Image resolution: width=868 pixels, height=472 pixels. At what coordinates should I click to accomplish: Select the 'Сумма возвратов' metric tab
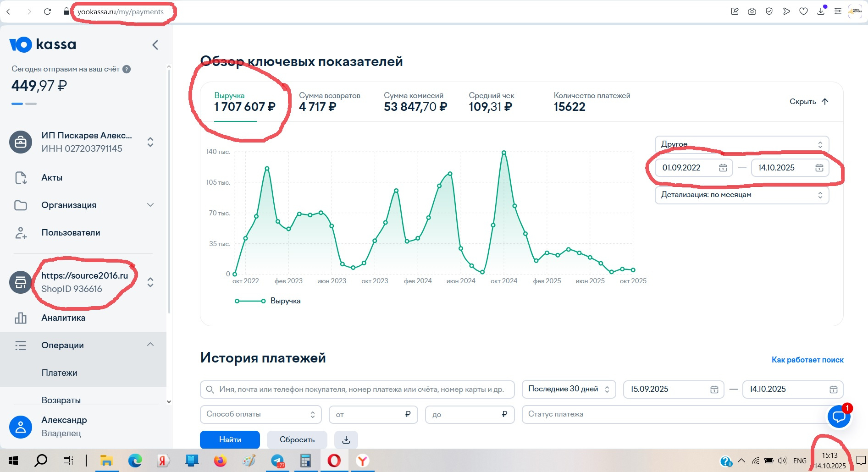330,102
